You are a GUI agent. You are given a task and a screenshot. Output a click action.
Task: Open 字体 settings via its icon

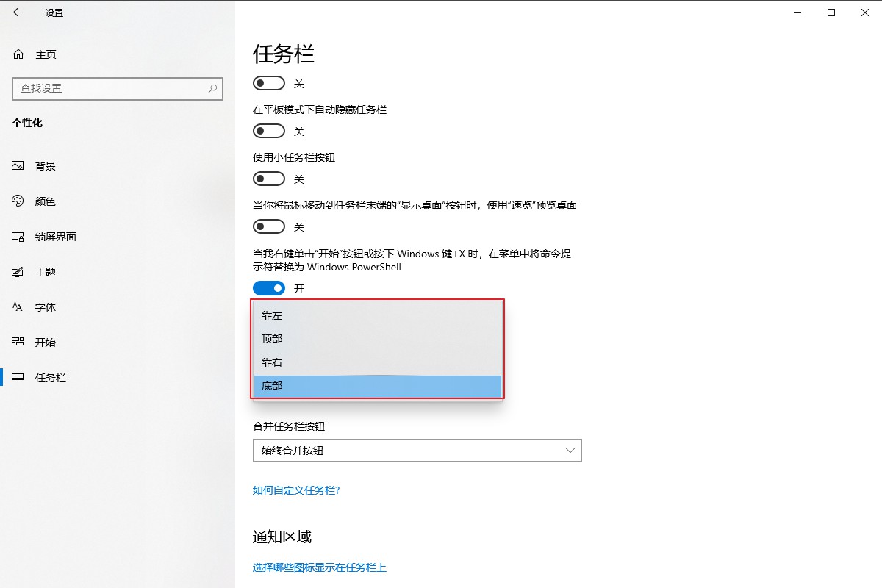click(16, 306)
